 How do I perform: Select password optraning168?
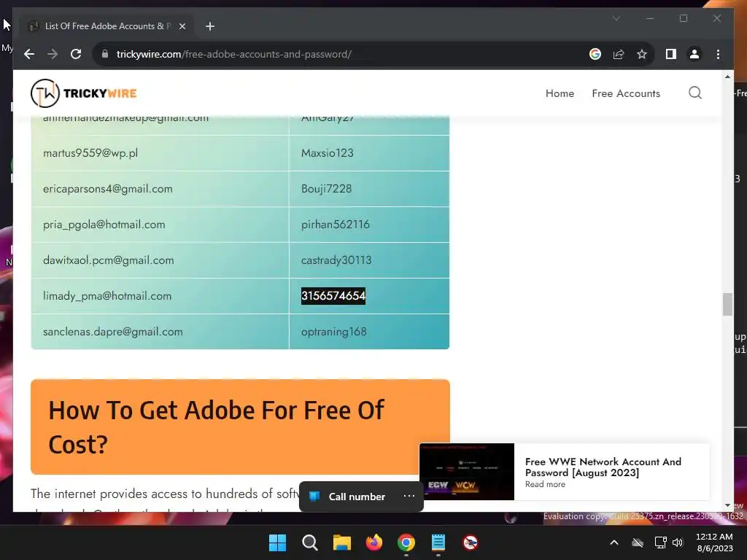[x=334, y=332]
